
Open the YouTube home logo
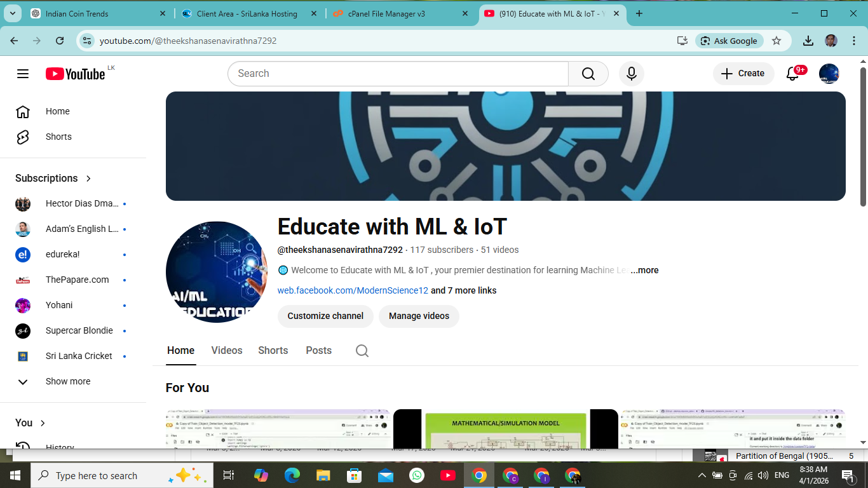(70, 73)
